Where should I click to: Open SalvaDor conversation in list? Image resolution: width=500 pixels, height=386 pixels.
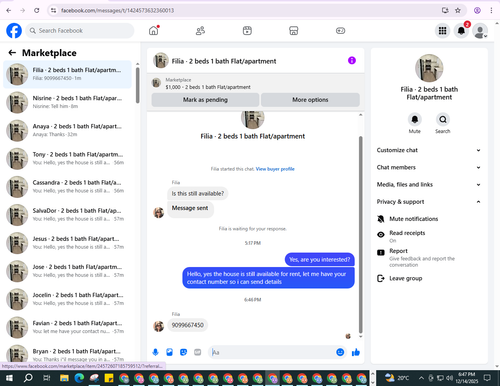click(x=67, y=215)
